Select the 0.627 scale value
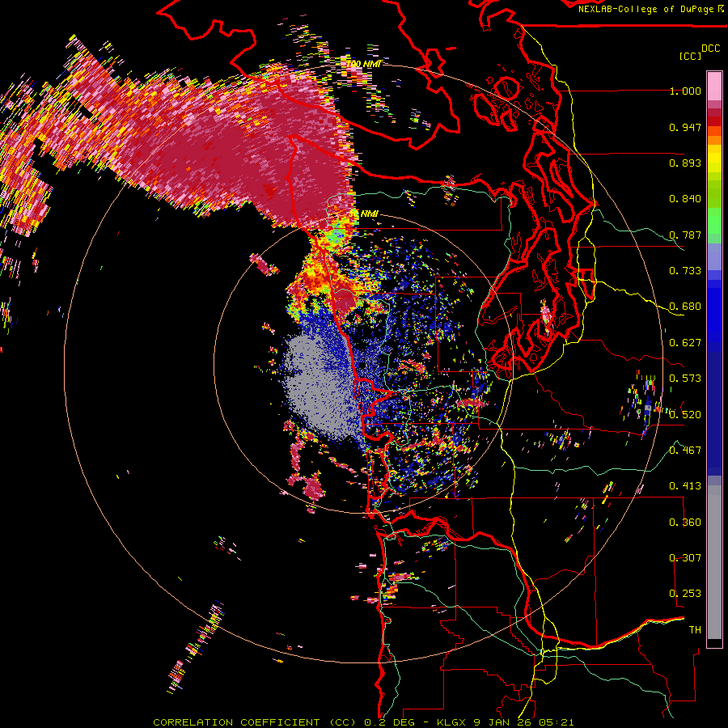 coord(685,343)
